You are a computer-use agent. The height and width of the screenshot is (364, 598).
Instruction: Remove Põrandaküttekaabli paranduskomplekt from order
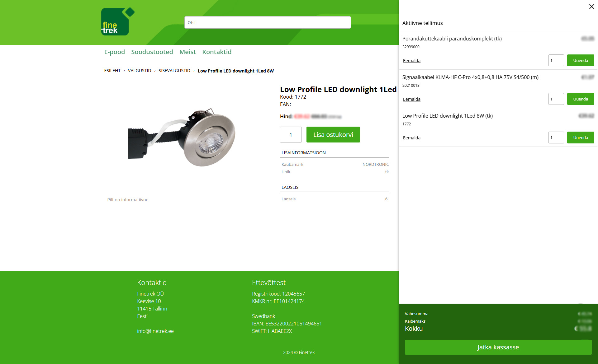tap(411, 61)
